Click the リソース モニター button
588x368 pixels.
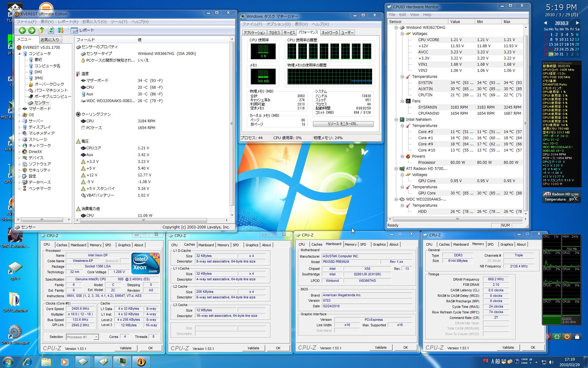pyautogui.click(x=343, y=124)
